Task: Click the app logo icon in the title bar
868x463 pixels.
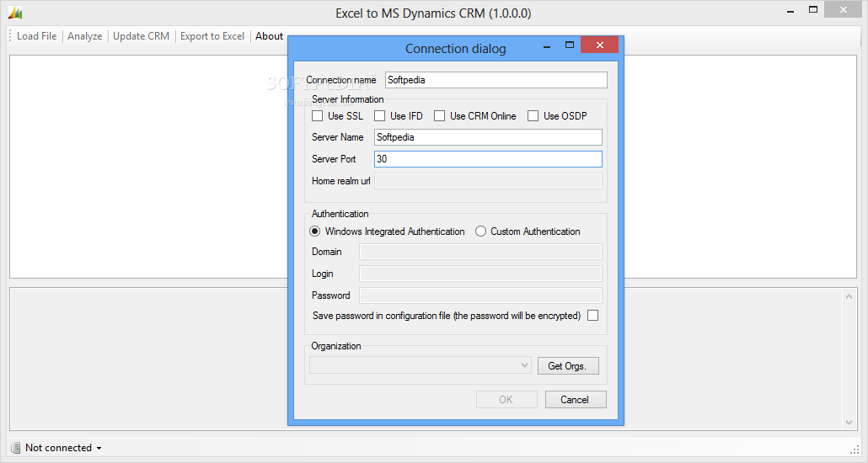Action: click(15, 12)
